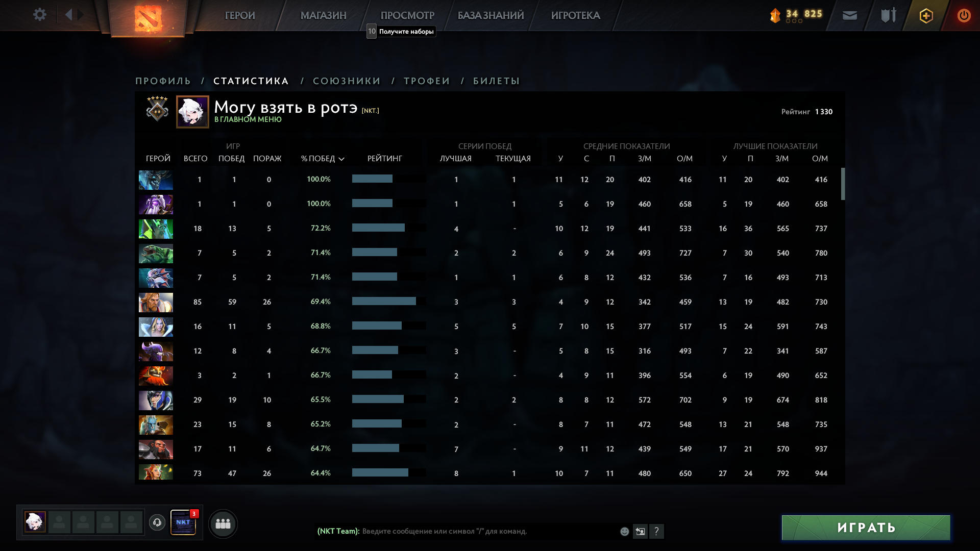980x551 pixels.
Task: Select the СТАТИСТИКА tab
Action: click(251, 81)
